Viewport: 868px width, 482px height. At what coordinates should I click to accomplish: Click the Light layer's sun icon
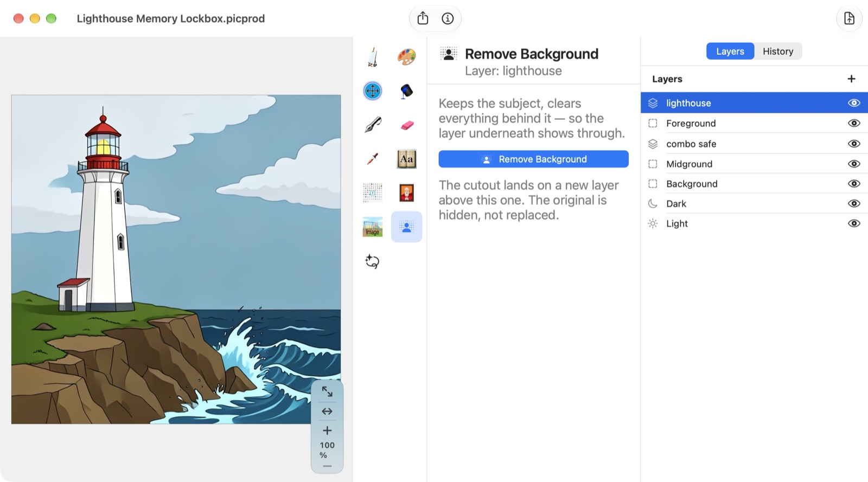[653, 223]
